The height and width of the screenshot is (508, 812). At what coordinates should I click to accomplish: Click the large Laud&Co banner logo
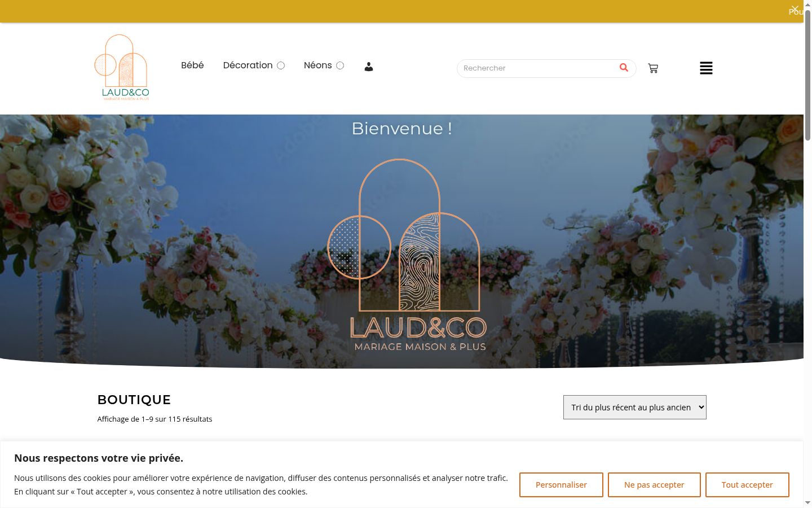click(x=407, y=256)
